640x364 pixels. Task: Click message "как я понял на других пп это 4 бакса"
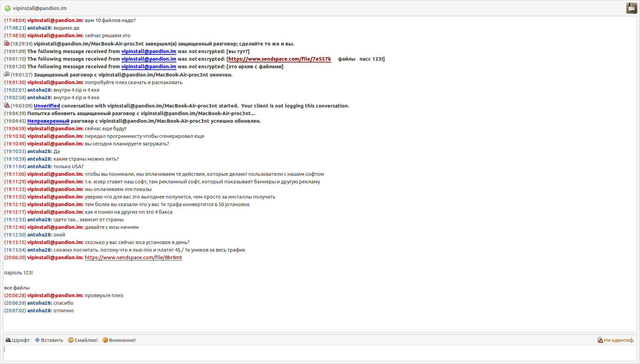tap(128, 212)
